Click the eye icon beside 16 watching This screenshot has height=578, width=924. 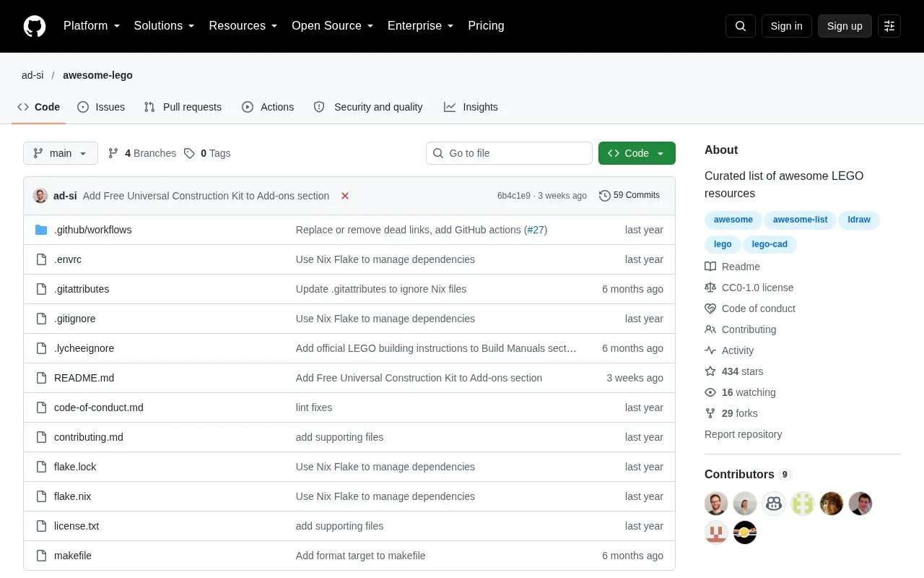pyautogui.click(x=710, y=392)
